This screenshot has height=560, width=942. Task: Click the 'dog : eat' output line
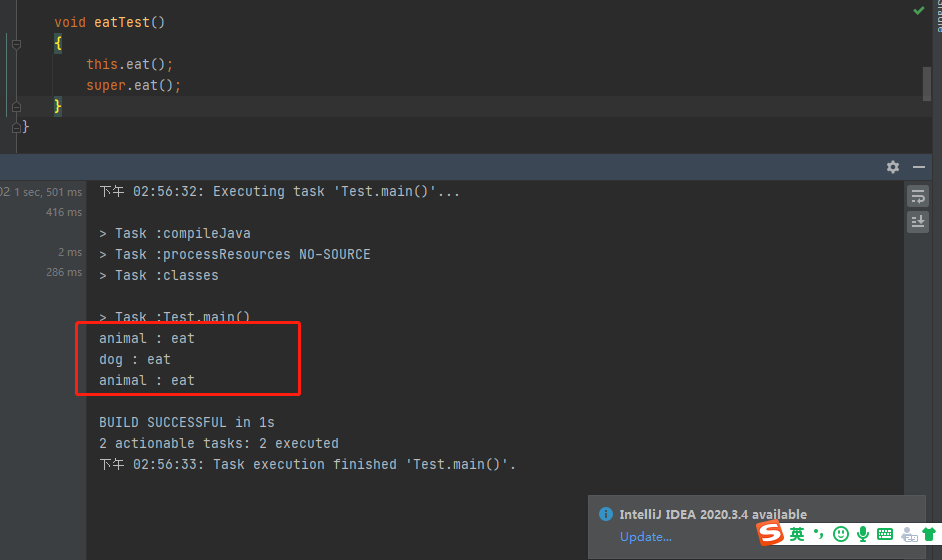click(x=135, y=359)
